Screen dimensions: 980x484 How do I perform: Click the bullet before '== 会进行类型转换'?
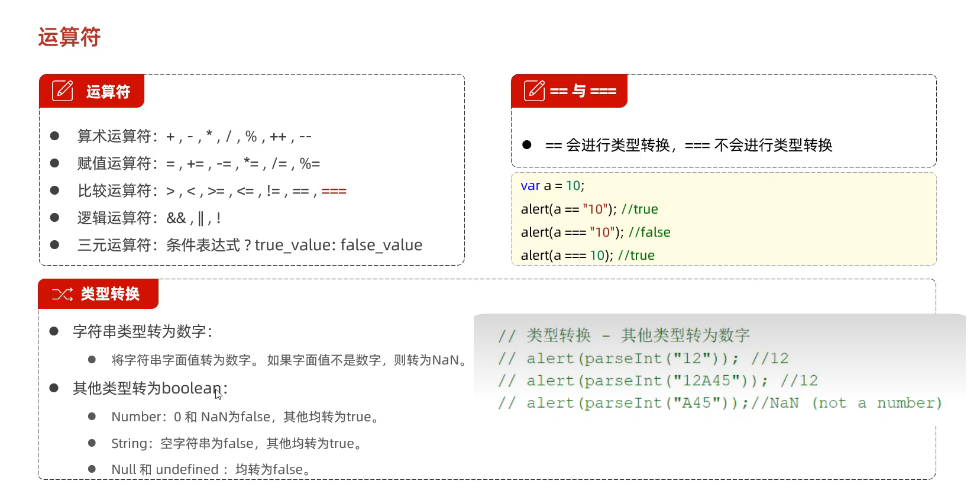click(x=526, y=145)
